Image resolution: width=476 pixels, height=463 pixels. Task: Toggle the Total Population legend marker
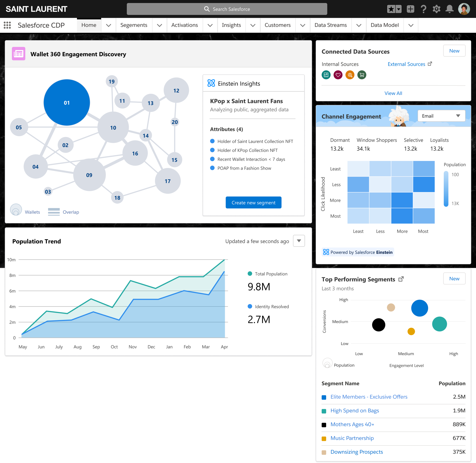(250, 274)
